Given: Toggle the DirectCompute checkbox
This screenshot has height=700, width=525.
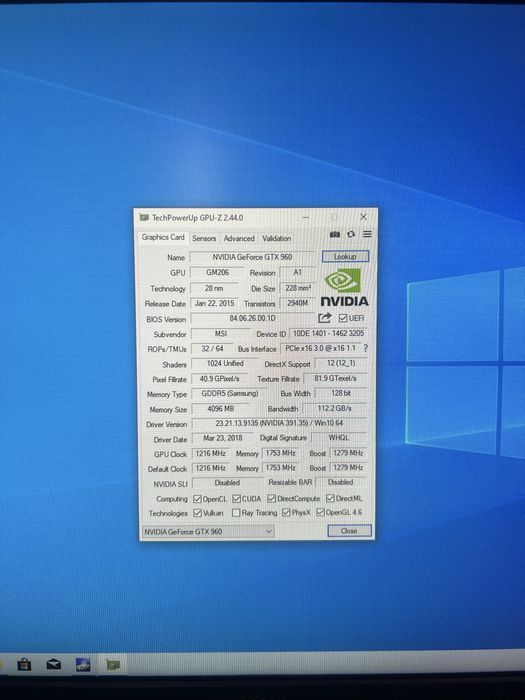Looking at the screenshot, I should point(271,498).
